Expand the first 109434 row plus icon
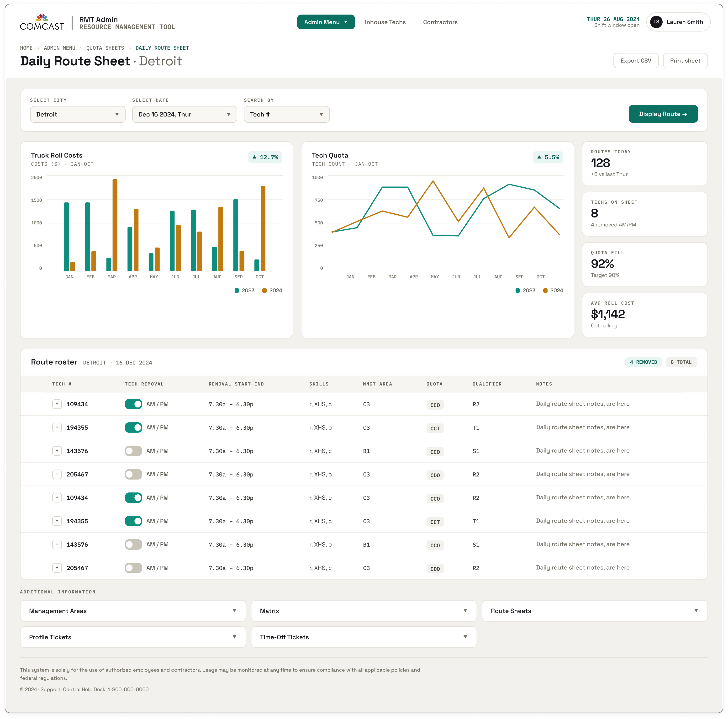The height and width of the screenshot is (719, 728). (x=57, y=404)
